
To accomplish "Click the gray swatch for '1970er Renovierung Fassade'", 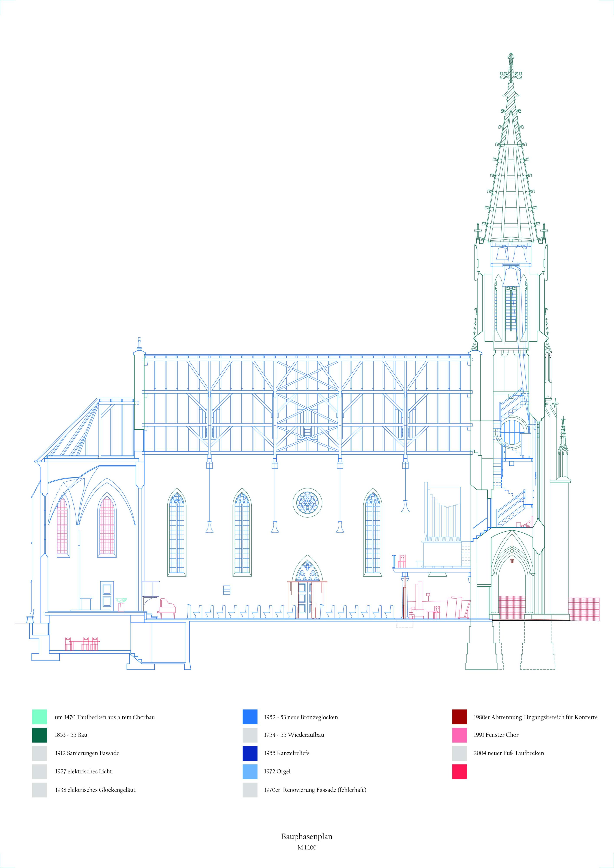I will click(x=250, y=790).
